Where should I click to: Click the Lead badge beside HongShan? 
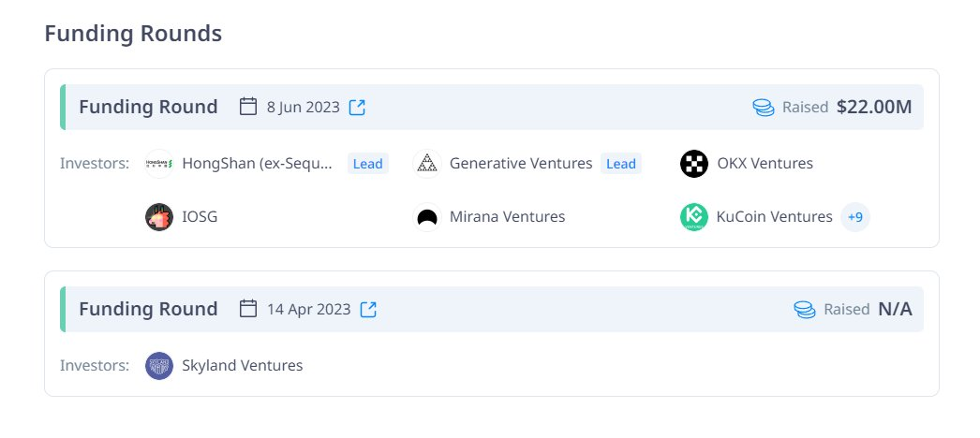click(367, 164)
